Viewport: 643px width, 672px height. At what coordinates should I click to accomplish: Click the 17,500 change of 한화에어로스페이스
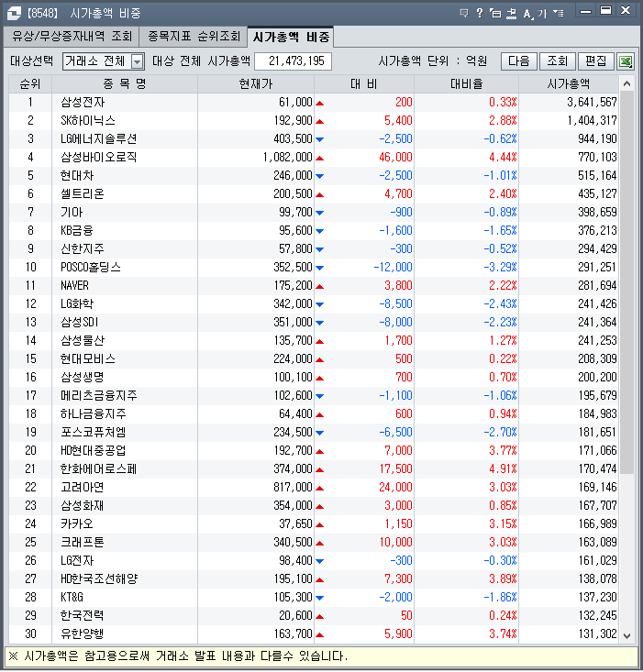(x=395, y=468)
